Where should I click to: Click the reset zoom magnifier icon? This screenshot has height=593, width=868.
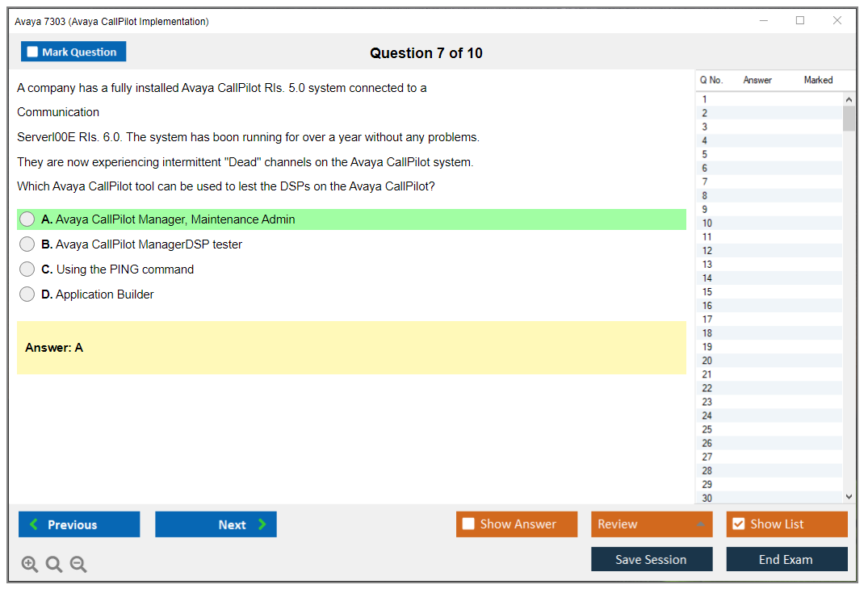pyautogui.click(x=54, y=565)
